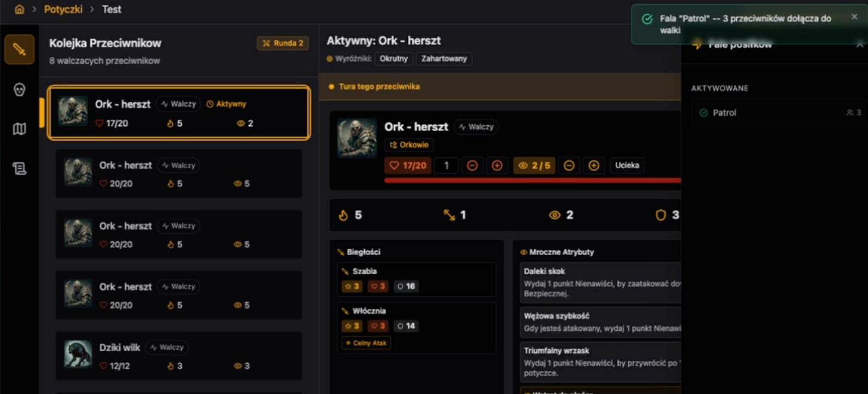Select the Okrutny trait tag
The height and width of the screenshot is (394, 868).
393,59
